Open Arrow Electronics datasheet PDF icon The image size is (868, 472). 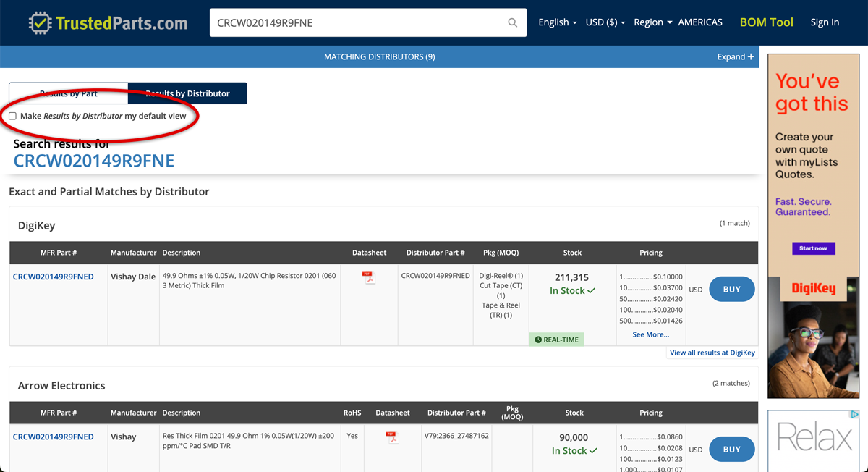[392, 437]
